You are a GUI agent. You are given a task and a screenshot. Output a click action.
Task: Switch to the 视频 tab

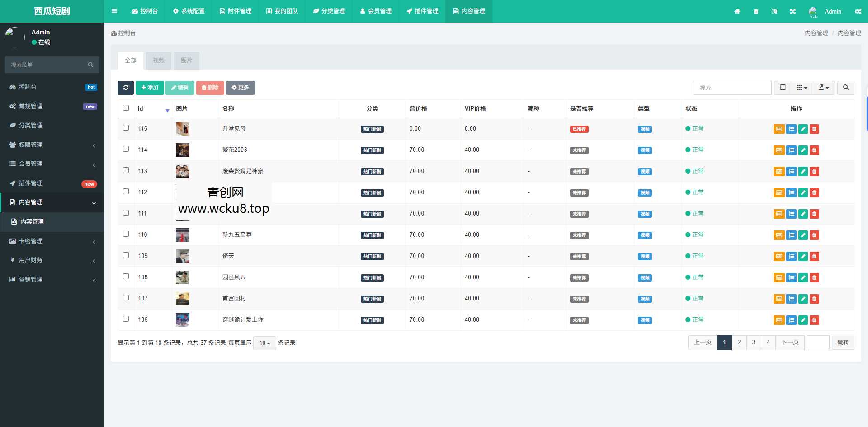159,61
